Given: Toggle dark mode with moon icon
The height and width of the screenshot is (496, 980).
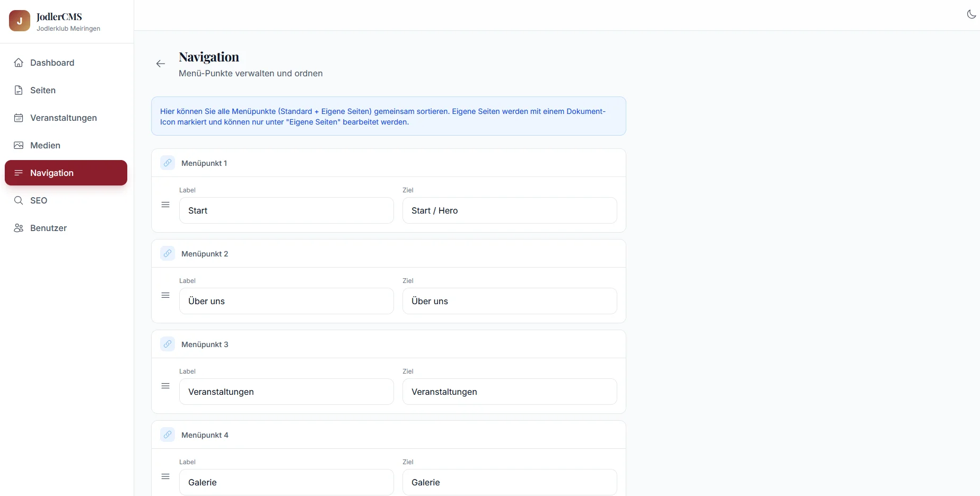Looking at the screenshot, I should tap(971, 14).
